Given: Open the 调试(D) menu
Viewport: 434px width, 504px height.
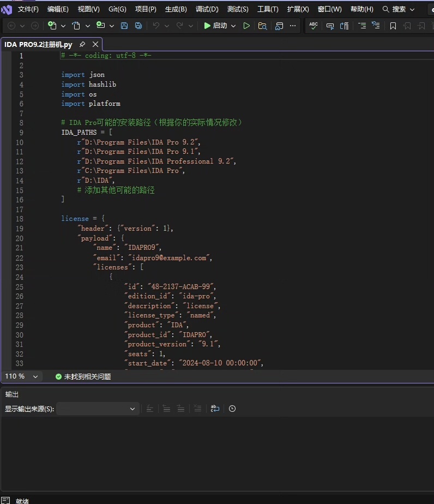Looking at the screenshot, I should click(207, 9).
